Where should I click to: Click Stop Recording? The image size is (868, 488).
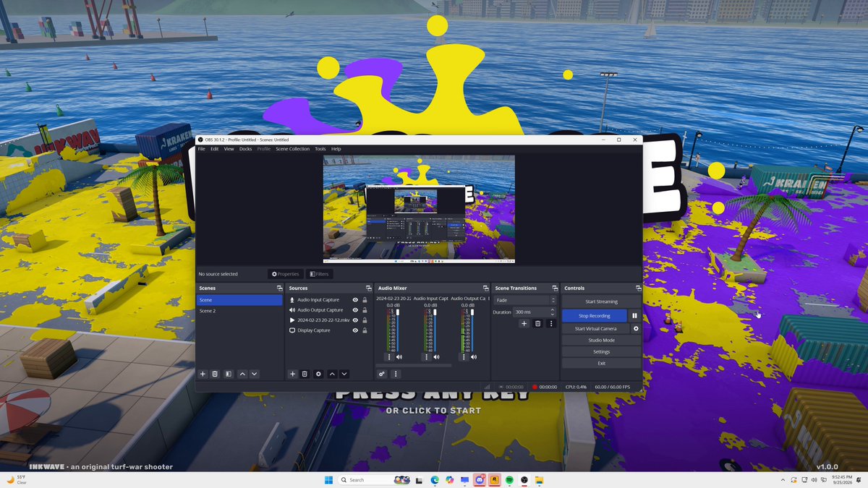click(x=595, y=316)
